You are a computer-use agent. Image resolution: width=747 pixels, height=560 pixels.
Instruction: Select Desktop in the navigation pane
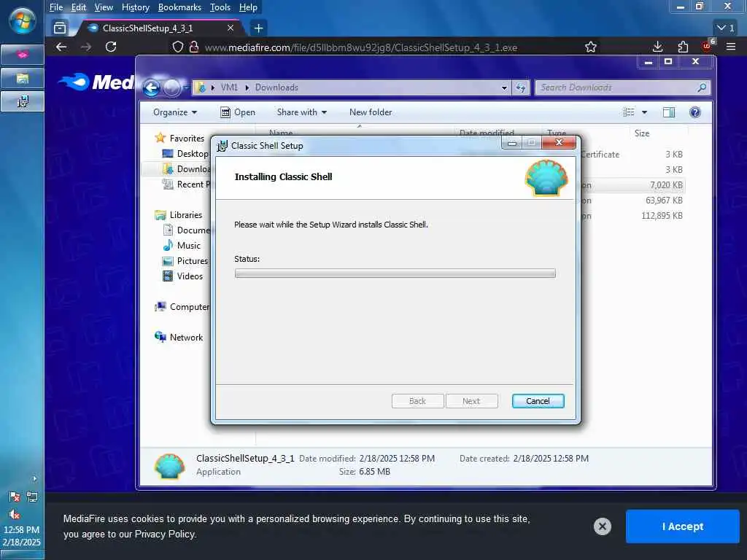point(185,153)
